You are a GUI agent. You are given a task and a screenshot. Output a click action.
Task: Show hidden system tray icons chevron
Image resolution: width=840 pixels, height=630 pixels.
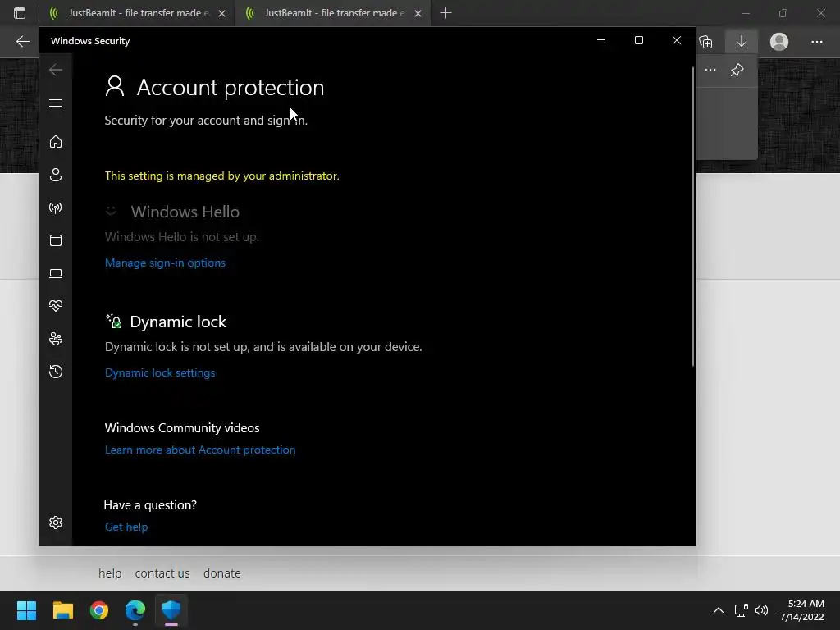(x=719, y=610)
